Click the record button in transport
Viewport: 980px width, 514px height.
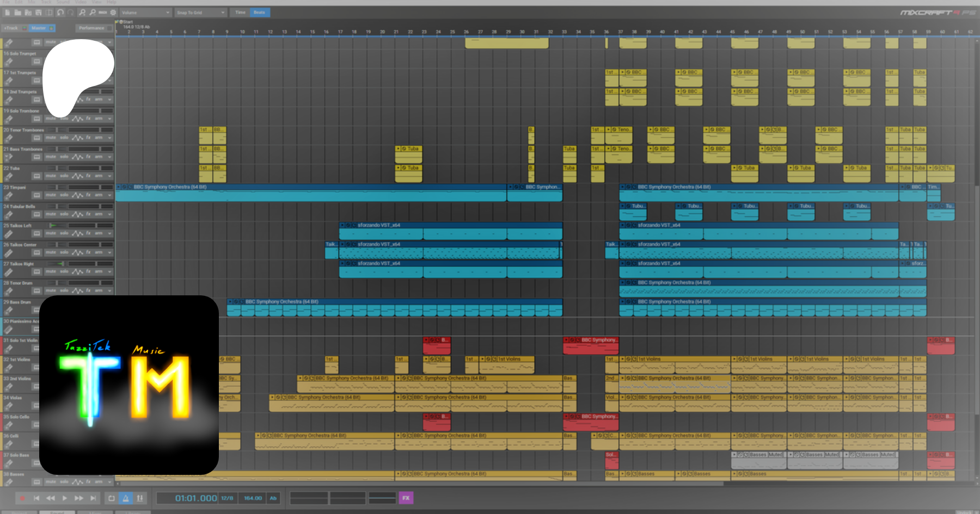click(x=22, y=498)
